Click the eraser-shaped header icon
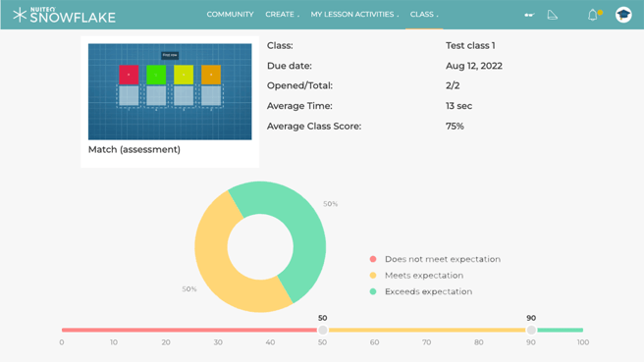644x362 pixels. click(x=553, y=15)
